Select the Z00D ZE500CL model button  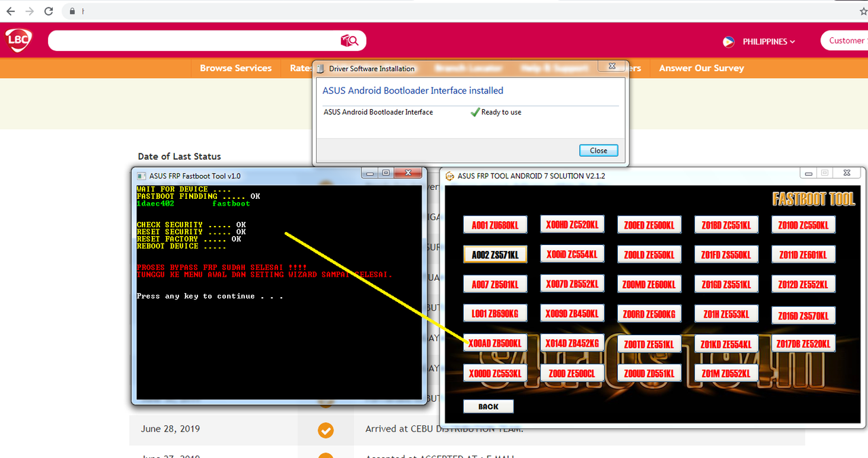click(x=572, y=373)
